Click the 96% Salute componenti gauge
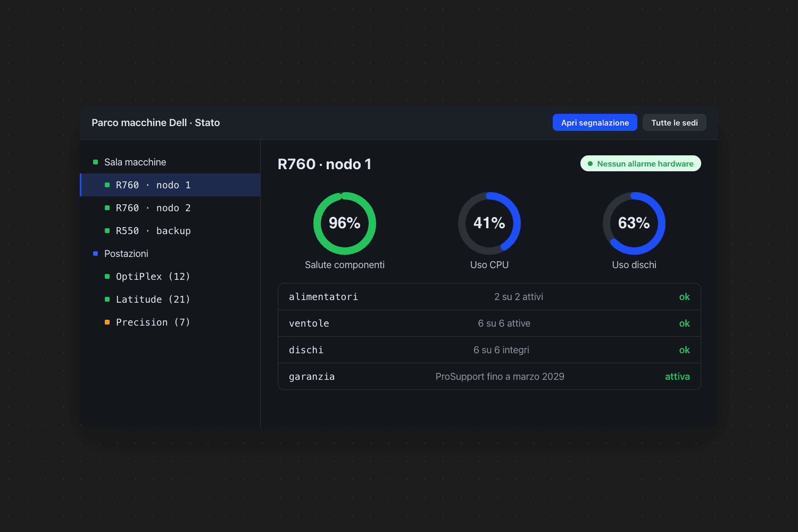Viewport: 798px width, 532px height. (345, 223)
